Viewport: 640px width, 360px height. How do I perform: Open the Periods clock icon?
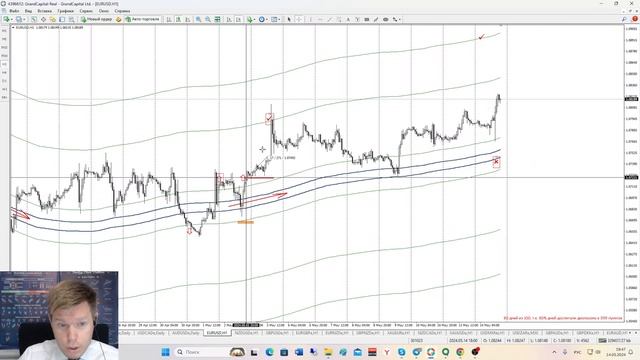(262, 19)
